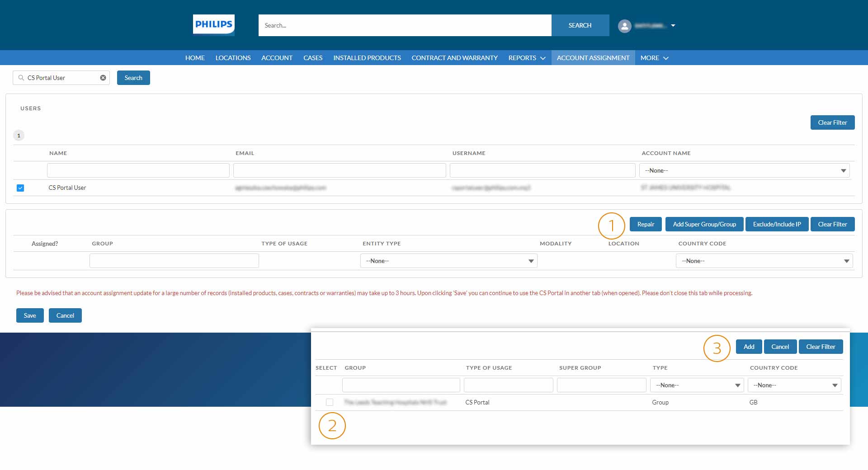Open the Reports menu
The height and width of the screenshot is (470, 868).
point(527,58)
